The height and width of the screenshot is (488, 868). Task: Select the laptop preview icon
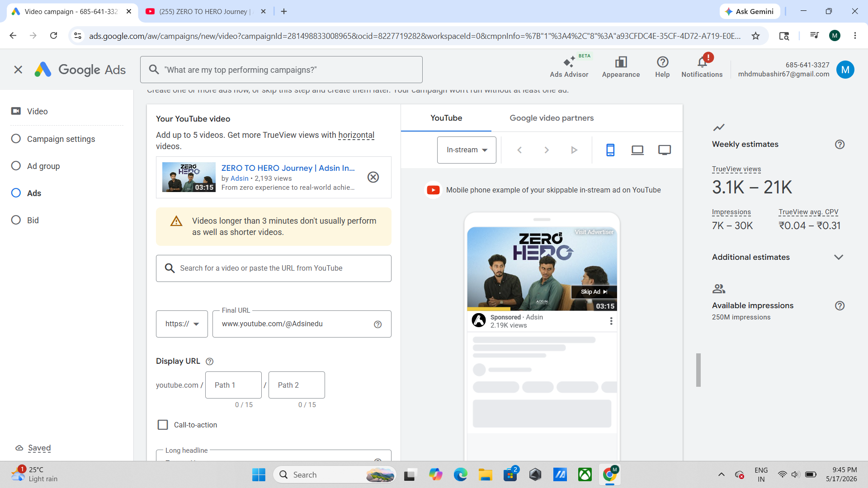point(637,150)
